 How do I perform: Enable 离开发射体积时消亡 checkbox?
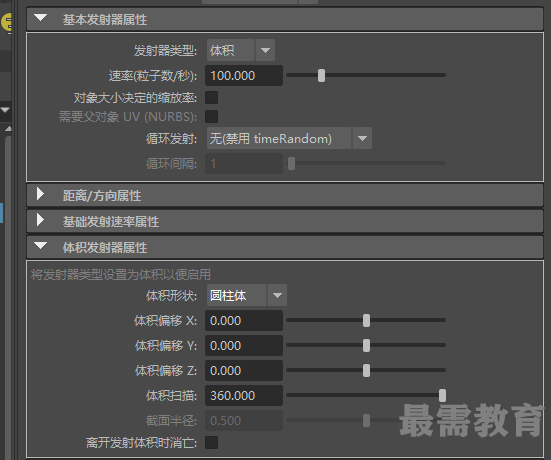point(212,442)
